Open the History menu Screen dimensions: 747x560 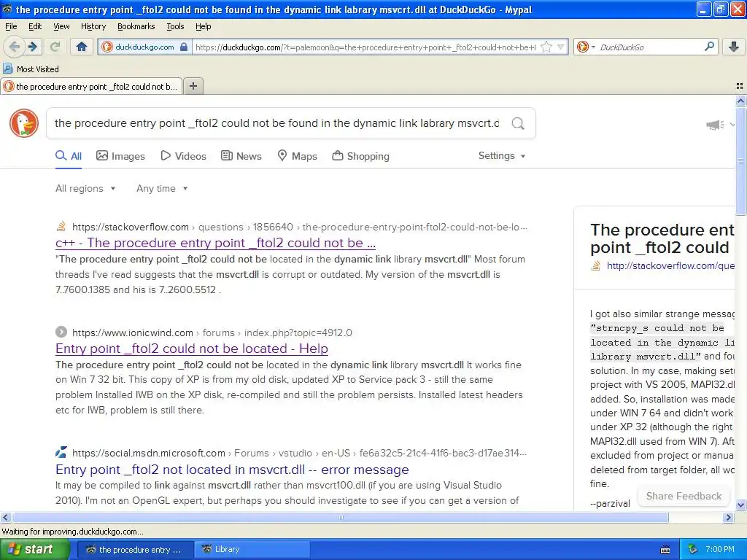click(x=93, y=26)
